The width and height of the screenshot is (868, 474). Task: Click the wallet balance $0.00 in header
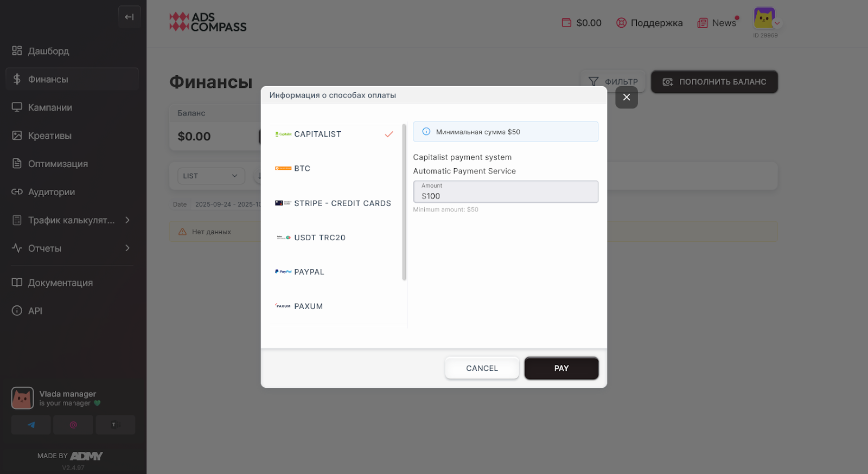(x=582, y=23)
